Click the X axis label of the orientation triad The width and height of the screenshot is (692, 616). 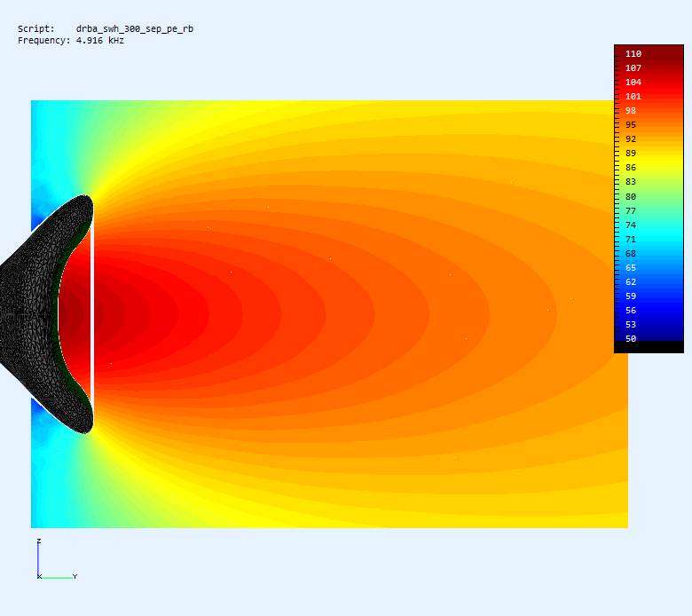(x=39, y=577)
